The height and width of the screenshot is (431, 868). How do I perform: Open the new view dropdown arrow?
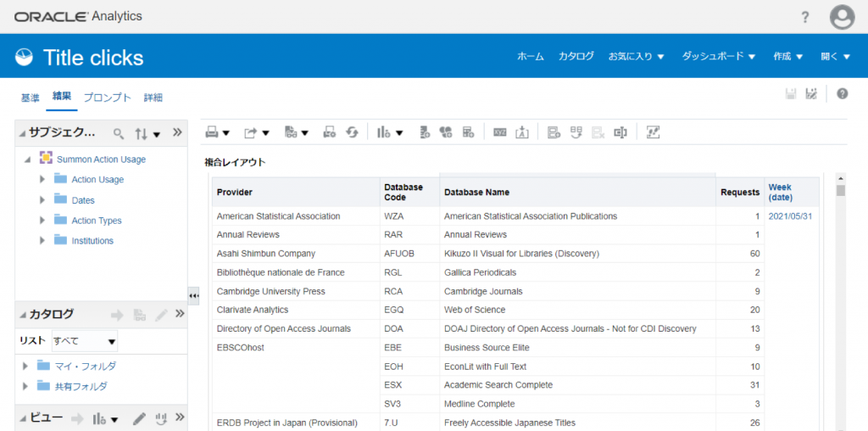398,133
